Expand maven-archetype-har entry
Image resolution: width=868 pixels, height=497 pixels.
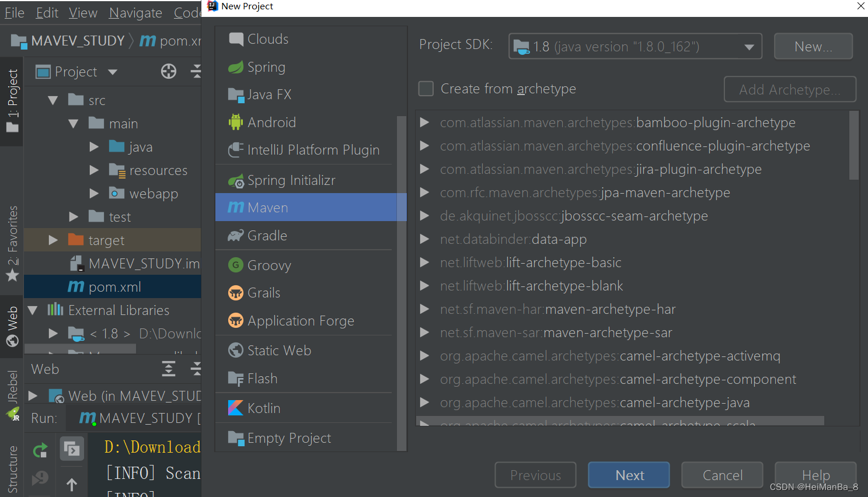[425, 309]
